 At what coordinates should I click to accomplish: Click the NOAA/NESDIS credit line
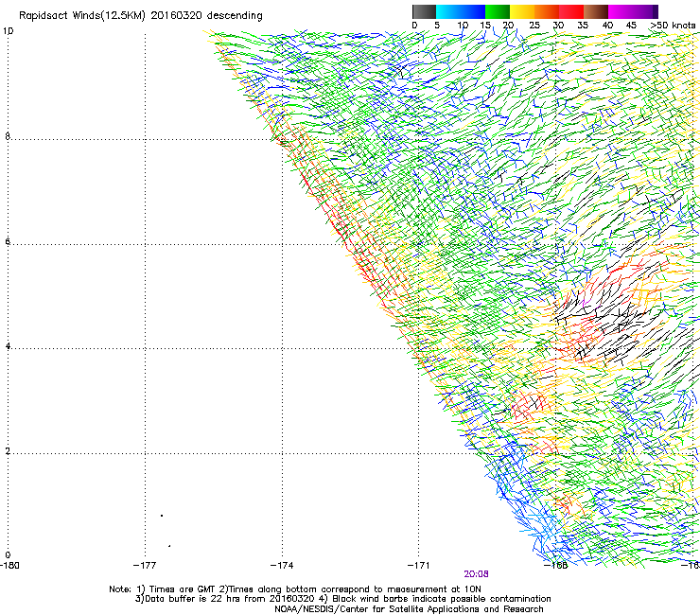click(409, 609)
